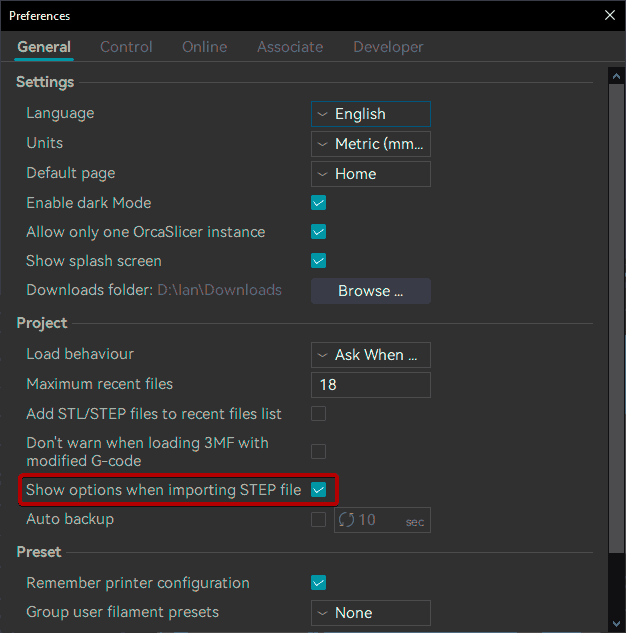Toggle Show splash screen checkbox

pyautogui.click(x=318, y=261)
